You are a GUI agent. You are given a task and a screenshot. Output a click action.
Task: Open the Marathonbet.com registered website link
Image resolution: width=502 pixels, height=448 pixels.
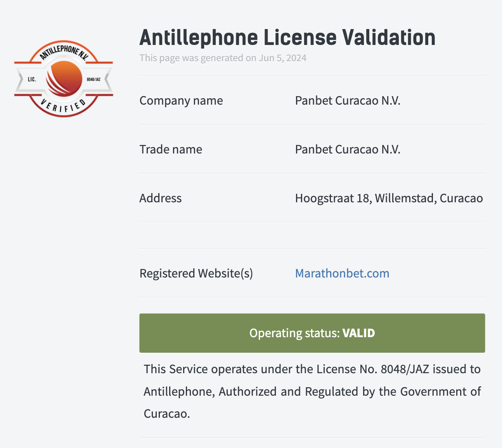[x=342, y=273]
